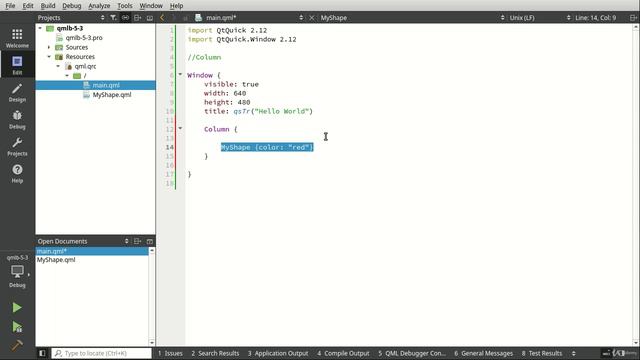Fold the Window code block

(x=180, y=75)
